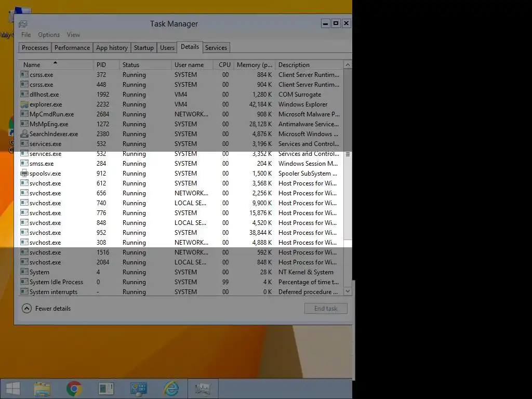Select the Details tab
The height and width of the screenshot is (399, 532).
click(x=190, y=47)
